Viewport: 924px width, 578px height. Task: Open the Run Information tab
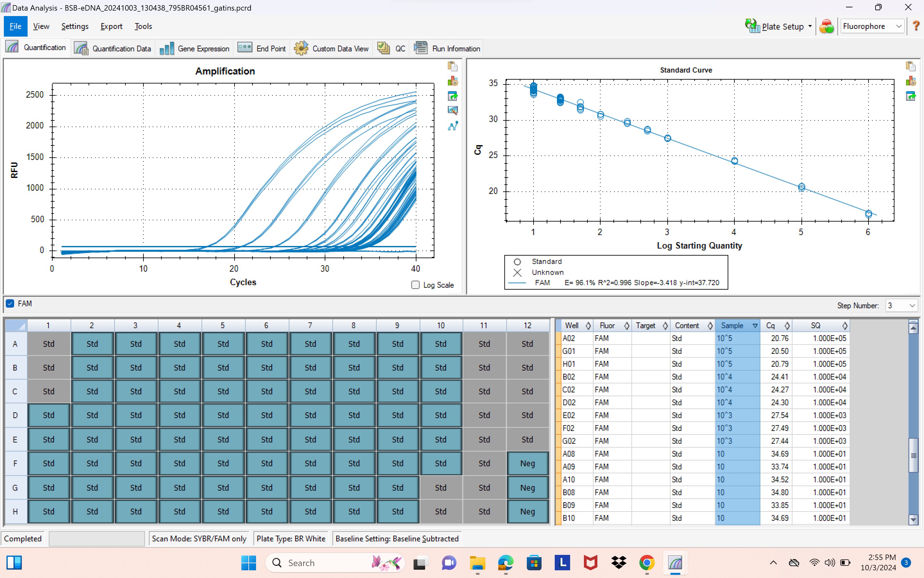[447, 48]
